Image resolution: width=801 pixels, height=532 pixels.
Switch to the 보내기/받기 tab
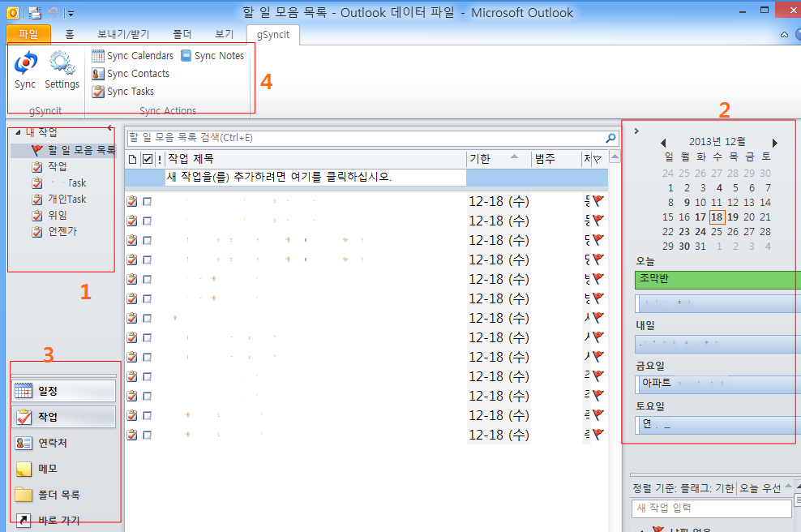[123, 34]
